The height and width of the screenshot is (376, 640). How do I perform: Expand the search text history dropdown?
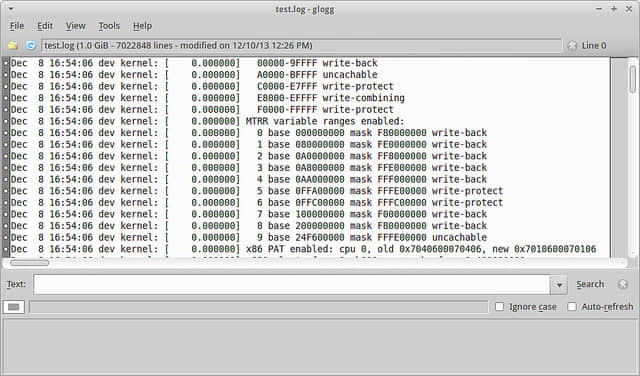pos(559,285)
